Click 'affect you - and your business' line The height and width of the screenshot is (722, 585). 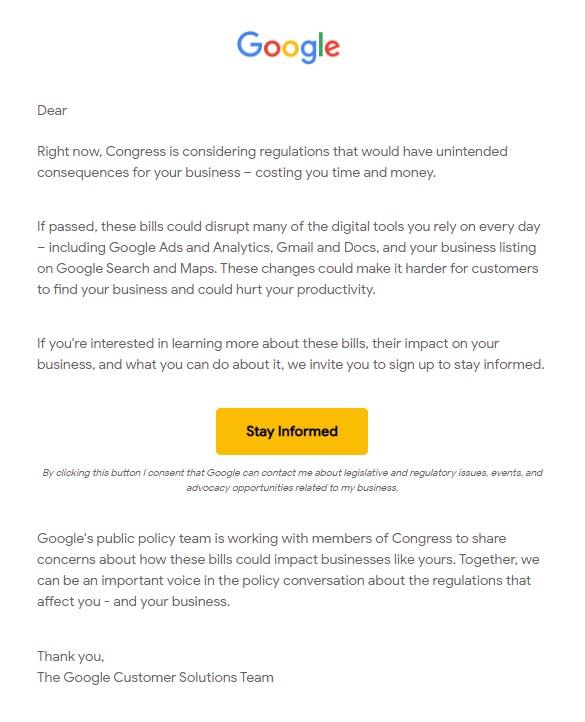click(134, 602)
